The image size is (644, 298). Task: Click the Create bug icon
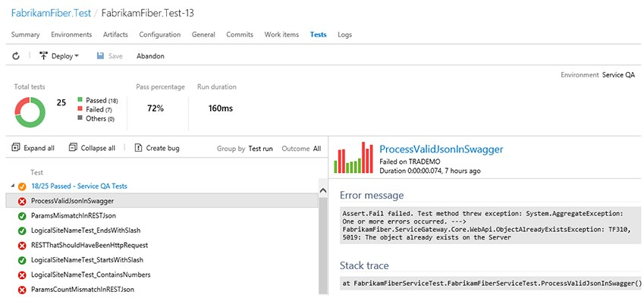(x=138, y=148)
